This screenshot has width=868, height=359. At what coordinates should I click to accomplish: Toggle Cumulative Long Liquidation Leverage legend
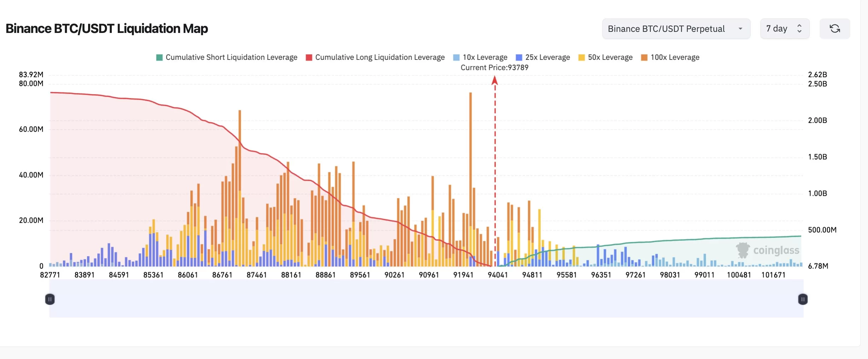coord(380,57)
